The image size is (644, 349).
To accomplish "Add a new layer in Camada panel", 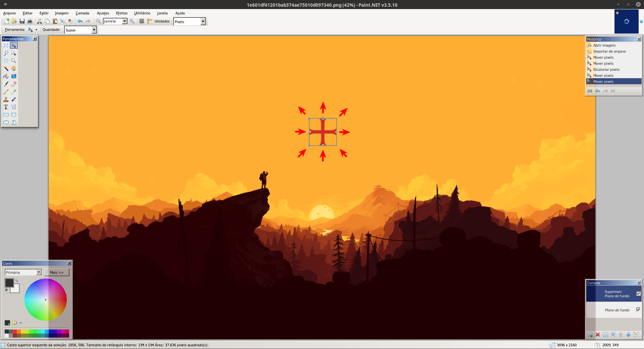I will (x=590, y=335).
